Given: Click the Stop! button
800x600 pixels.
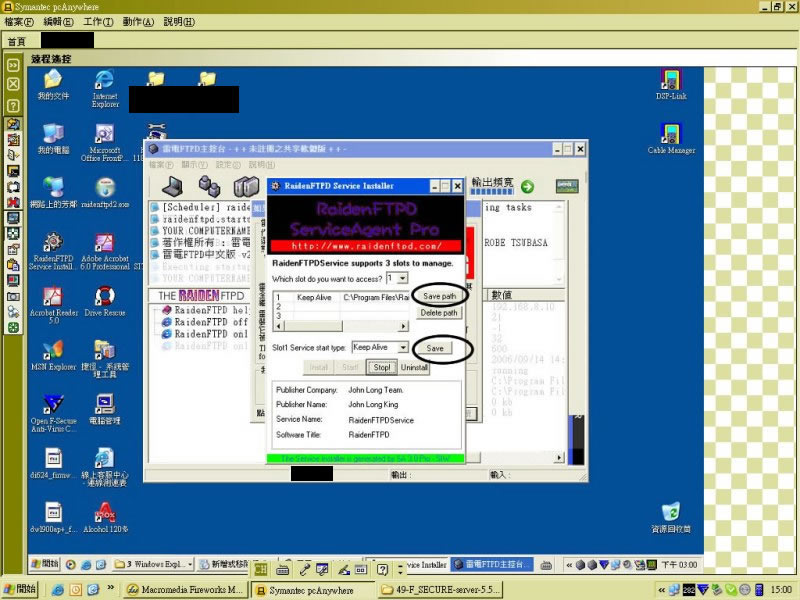Looking at the screenshot, I should coord(382,367).
